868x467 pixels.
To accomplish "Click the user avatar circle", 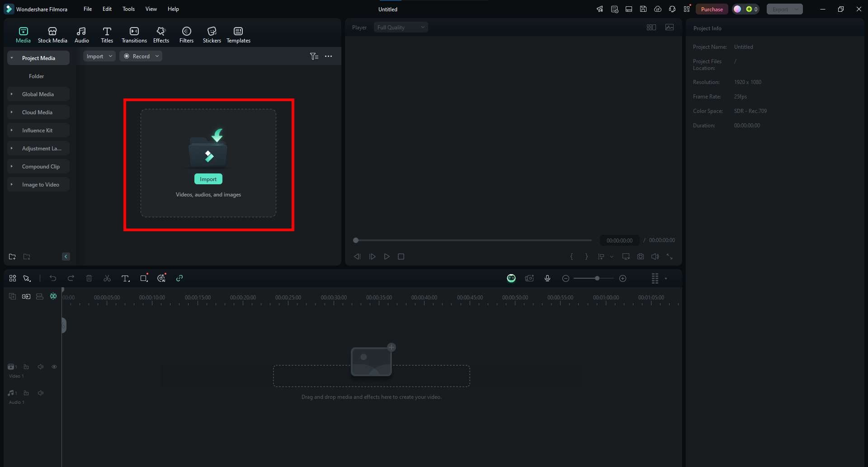I will pos(737,9).
